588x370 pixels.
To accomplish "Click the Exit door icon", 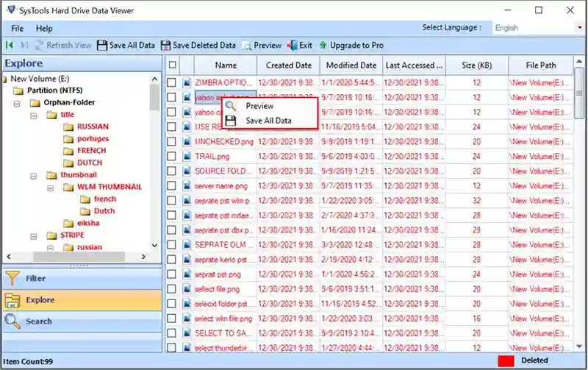I will 293,46.
